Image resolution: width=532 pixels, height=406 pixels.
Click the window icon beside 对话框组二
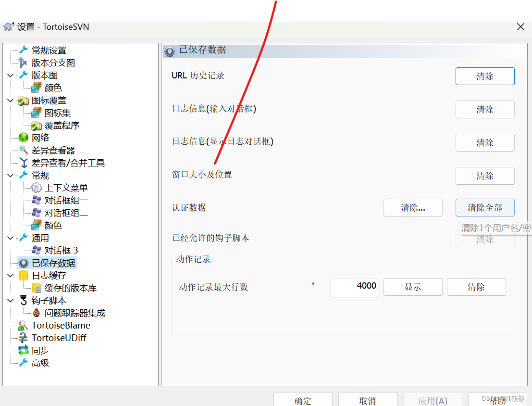click(x=37, y=213)
